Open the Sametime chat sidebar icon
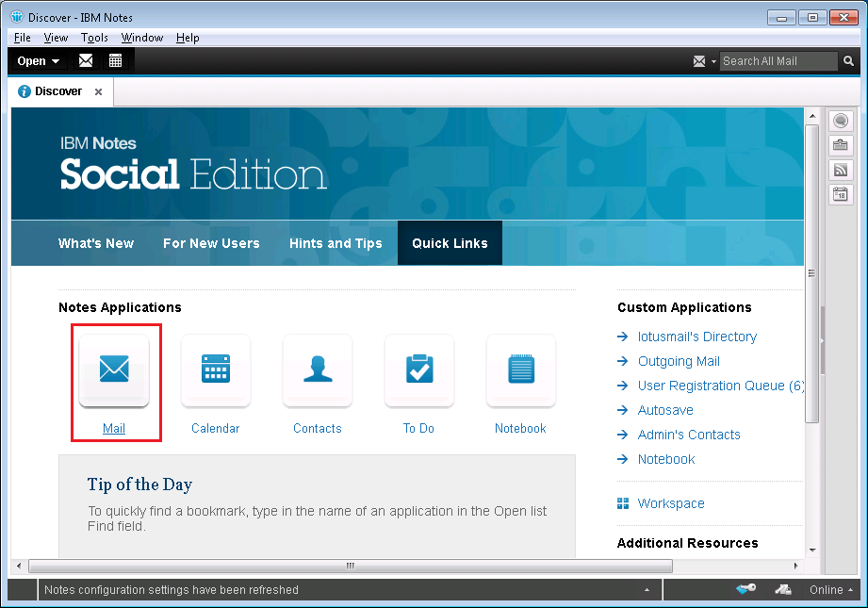 (x=841, y=120)
